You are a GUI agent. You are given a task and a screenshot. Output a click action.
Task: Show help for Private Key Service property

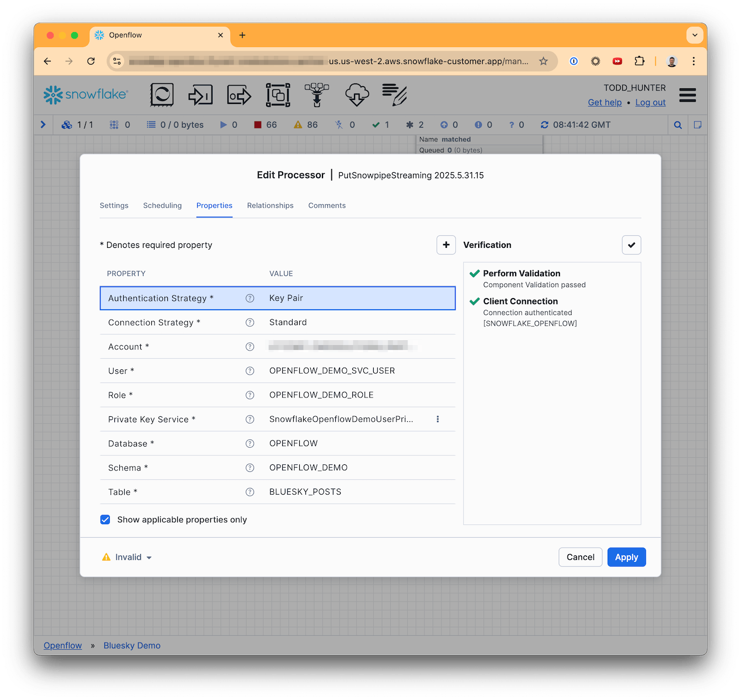(x=250, y=420)
